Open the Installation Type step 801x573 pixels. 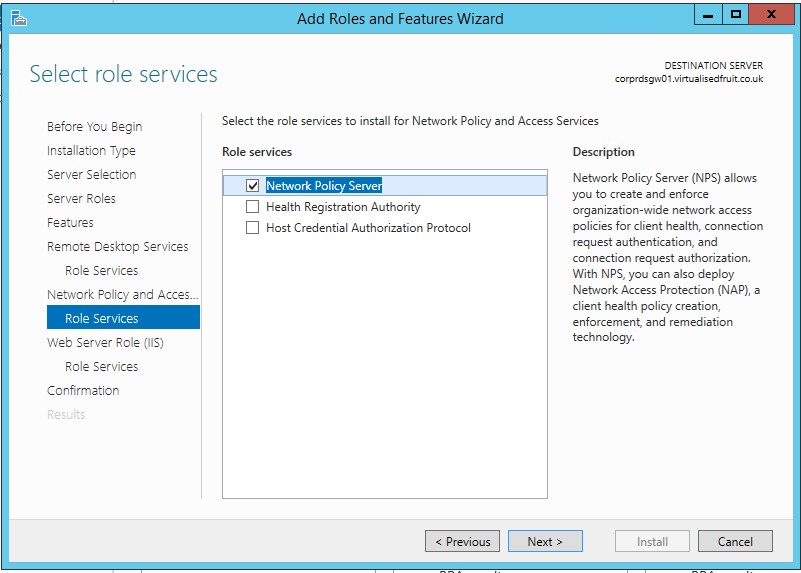(x=91, y=151)
